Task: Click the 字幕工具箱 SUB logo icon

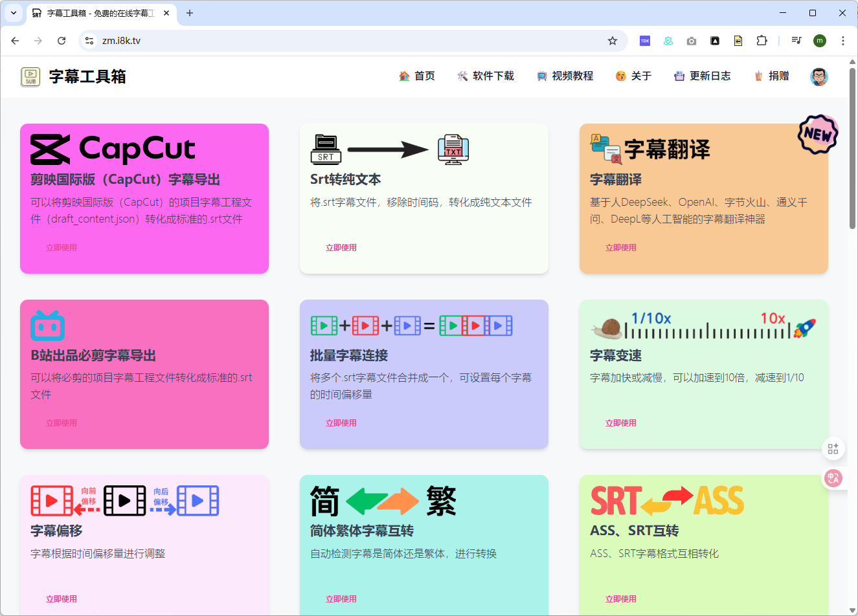Action: [30, 76]
